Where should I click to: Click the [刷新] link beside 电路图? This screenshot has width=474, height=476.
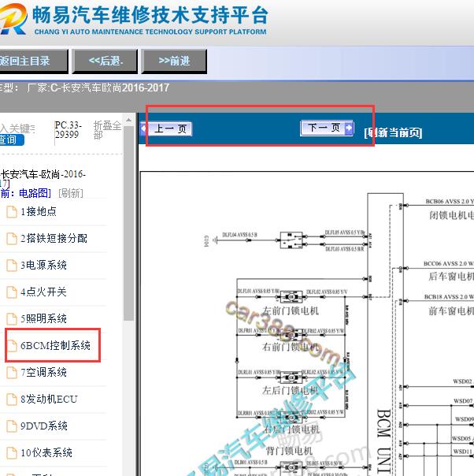tap(71, 193)
